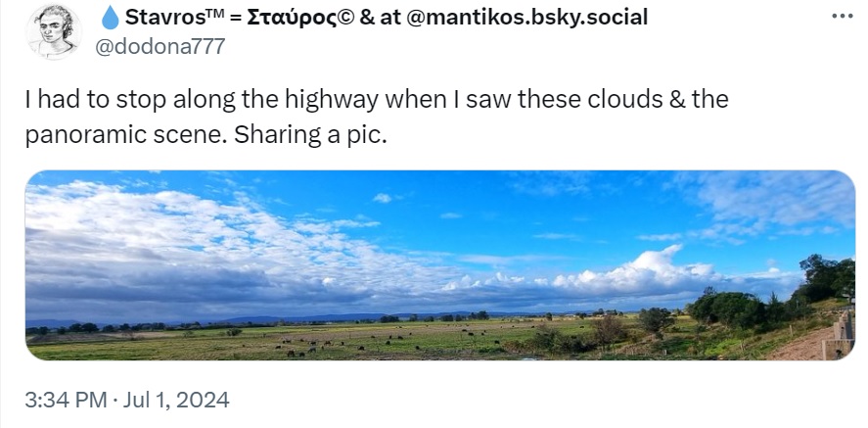
Task: Click the grazing cattle in the field
Action: [323, 344]
